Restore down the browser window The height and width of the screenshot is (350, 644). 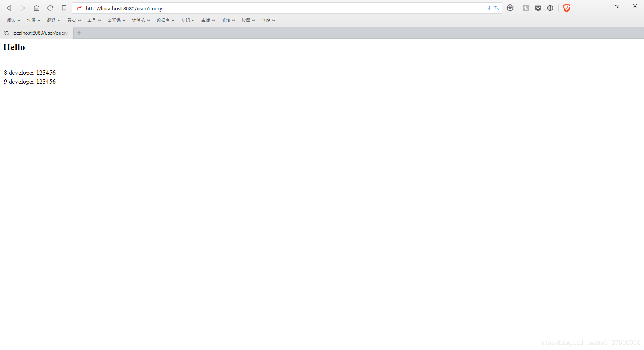617,7
